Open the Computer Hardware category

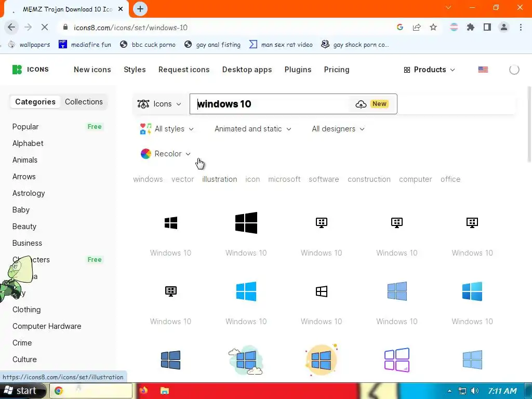(x=47, y=326)
